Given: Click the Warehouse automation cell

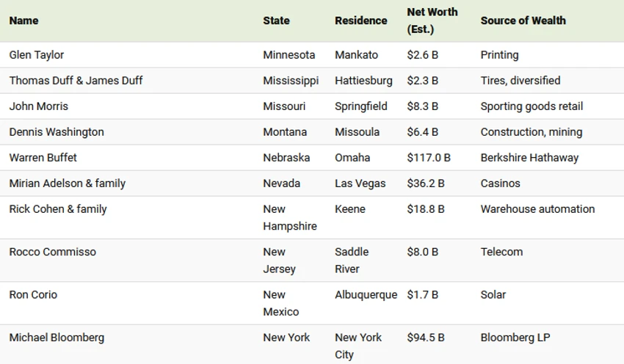Looking at the screenshot, I should coord(537,209).
